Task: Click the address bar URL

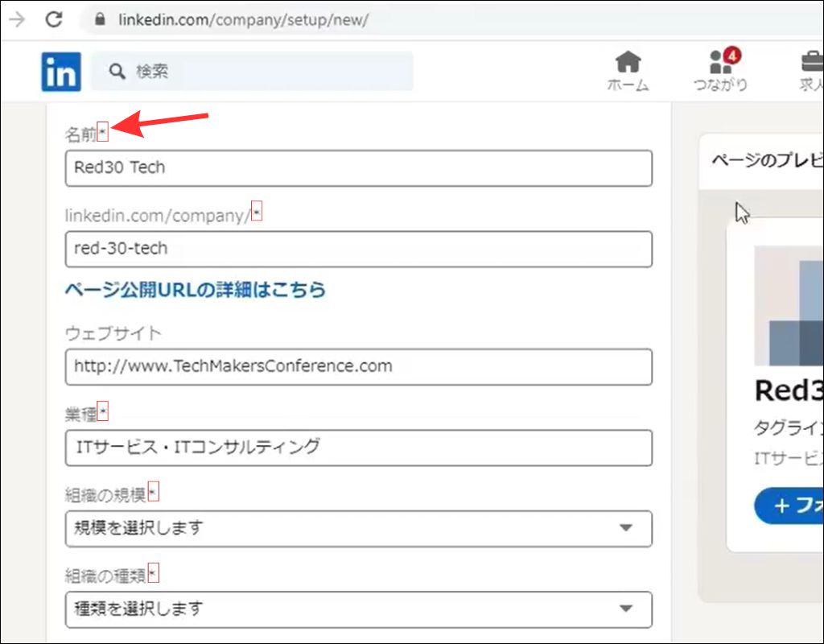Action: [x=243, y=20]
